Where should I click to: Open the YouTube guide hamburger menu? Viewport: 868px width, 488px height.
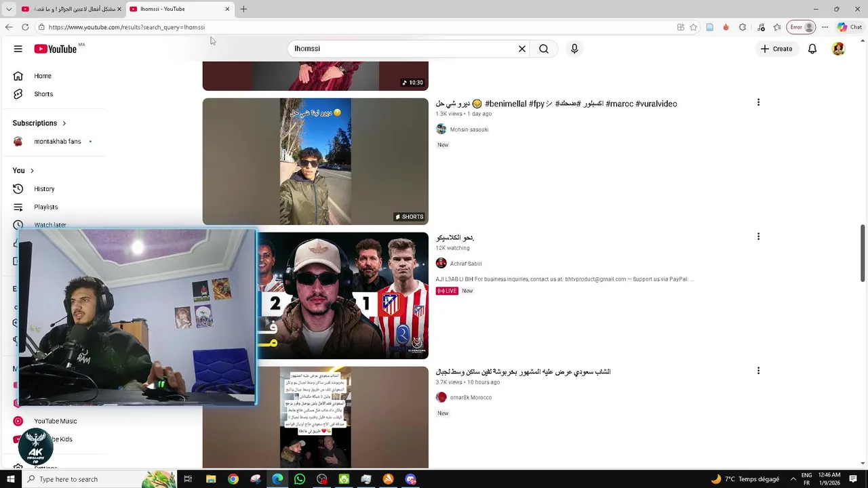click(18, 49)
